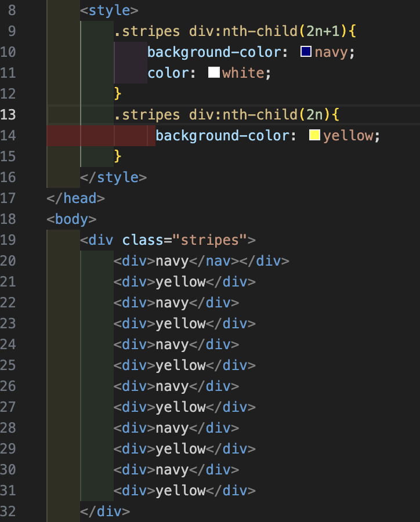The image size is (420, 522).
Task: Click line number 14 in the gutter
Action: click(x=8, y=136)
